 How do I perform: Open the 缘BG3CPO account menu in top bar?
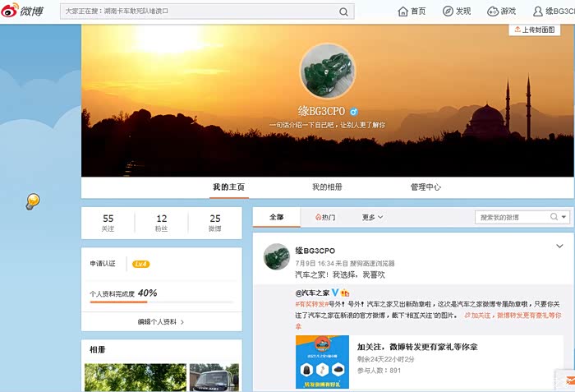pos(554,12)
